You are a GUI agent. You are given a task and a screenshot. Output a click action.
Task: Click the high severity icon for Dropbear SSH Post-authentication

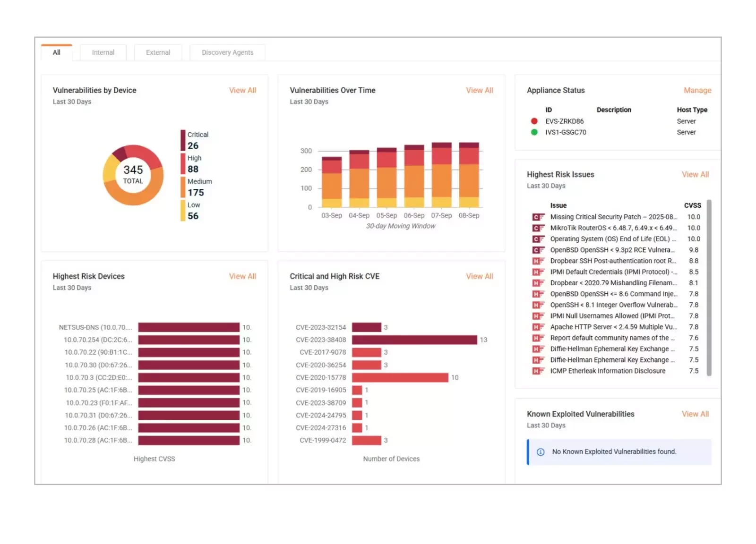(538, 261)
